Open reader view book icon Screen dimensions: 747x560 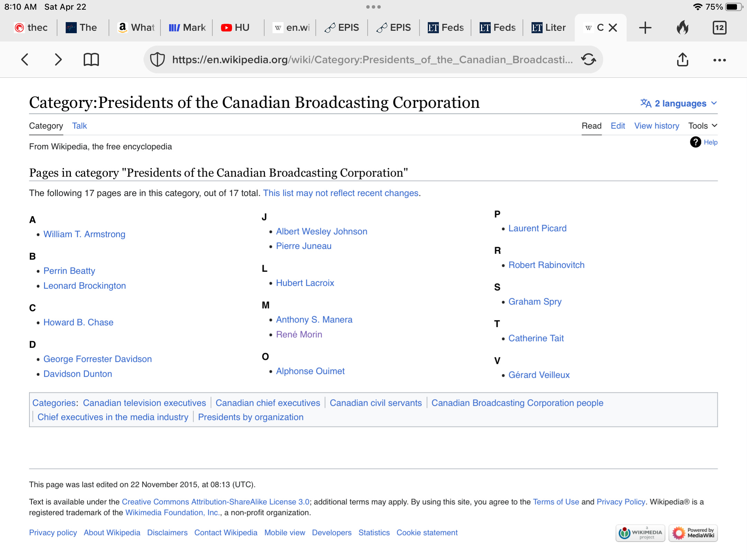pos(91,59)
